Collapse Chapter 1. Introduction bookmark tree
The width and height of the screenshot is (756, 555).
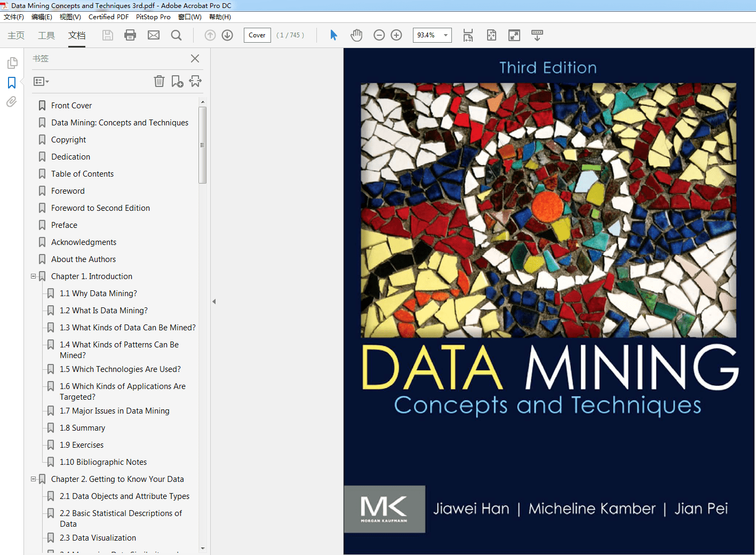click(x=33, y=276)
